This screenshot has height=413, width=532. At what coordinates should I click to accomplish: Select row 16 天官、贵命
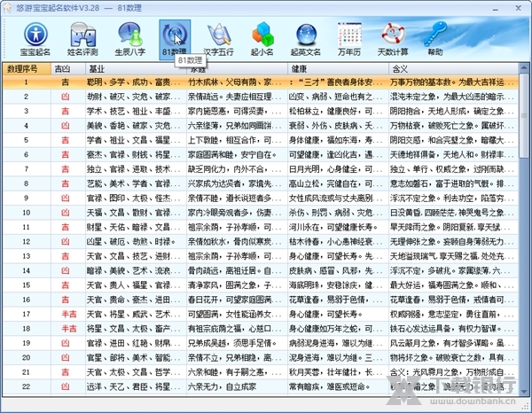(x=261, y=300)
